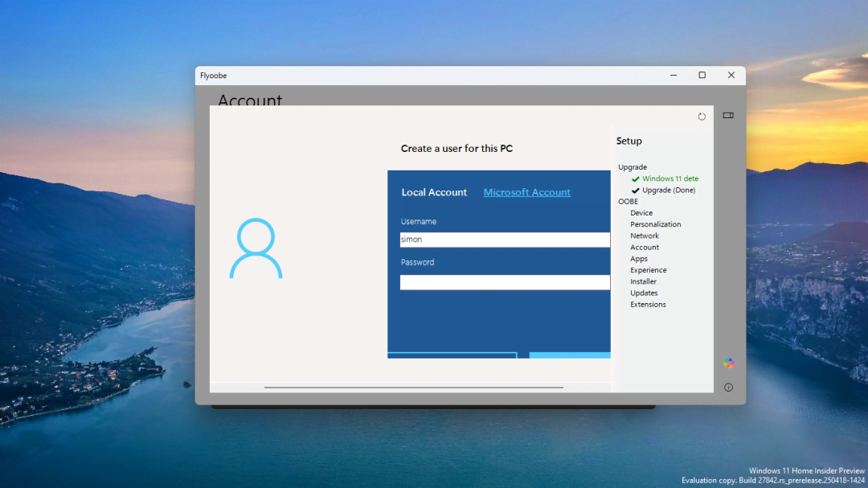Select the OOBE node in Setup tree
868x488 pixels.
628,202
